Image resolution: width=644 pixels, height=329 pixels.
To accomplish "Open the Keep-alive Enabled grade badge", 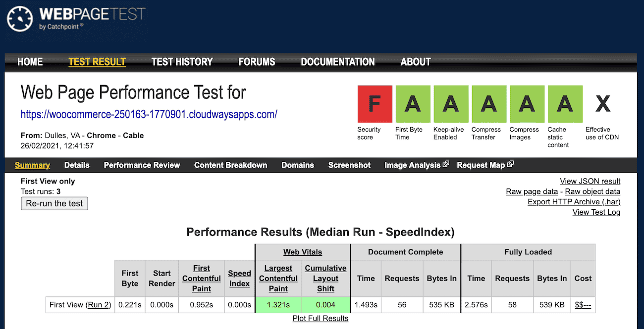I will (451, 104).
